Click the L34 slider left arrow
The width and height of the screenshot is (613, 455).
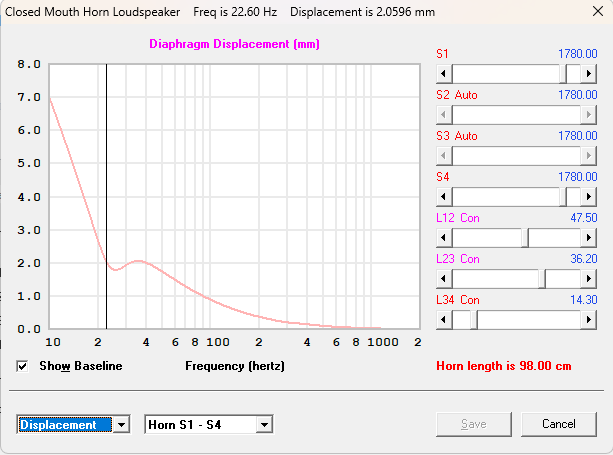coord(444,319)
